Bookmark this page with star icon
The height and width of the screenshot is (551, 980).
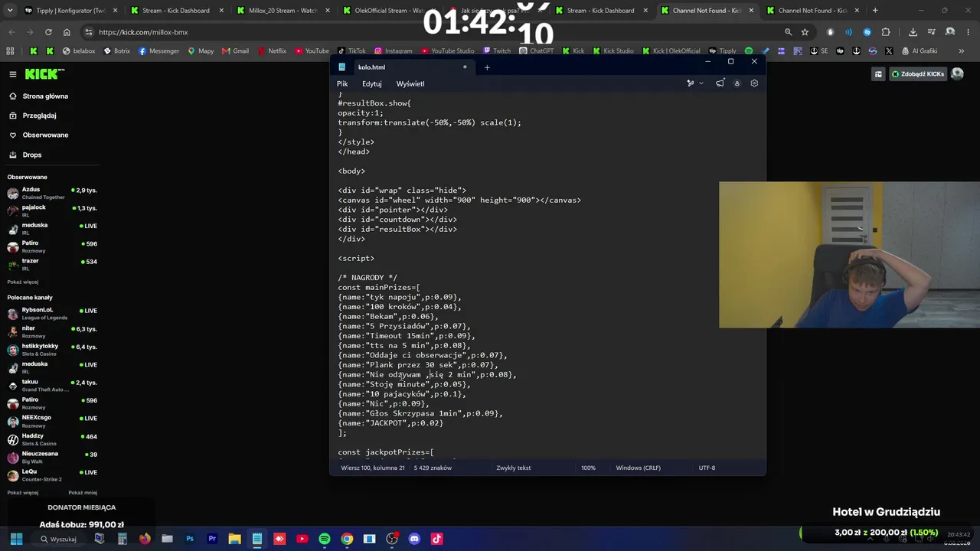805,32
